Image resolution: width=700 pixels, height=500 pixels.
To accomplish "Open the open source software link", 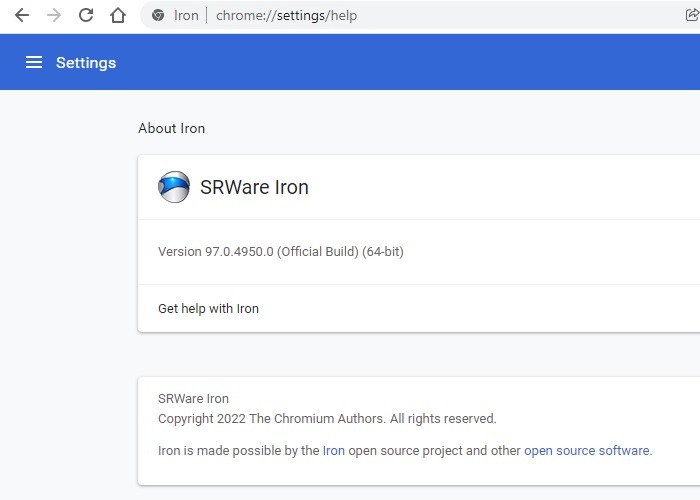I will tap(587, 450).
